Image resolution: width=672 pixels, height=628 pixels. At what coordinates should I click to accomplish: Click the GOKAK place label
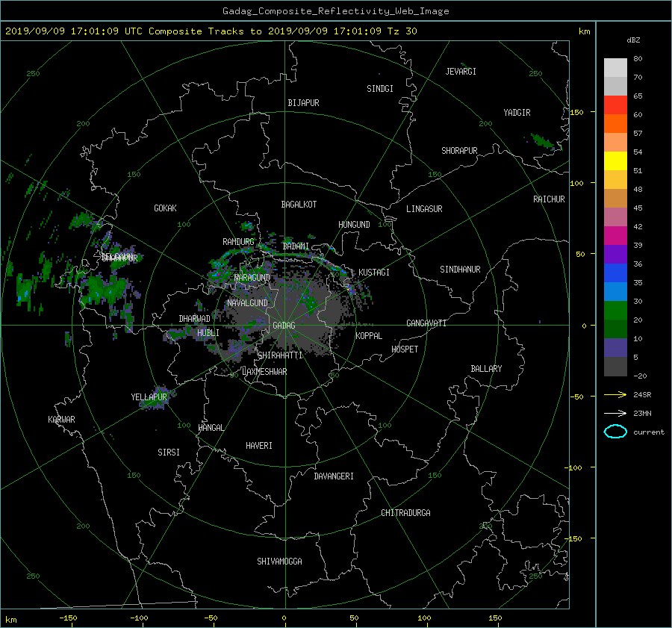point(166,208)
